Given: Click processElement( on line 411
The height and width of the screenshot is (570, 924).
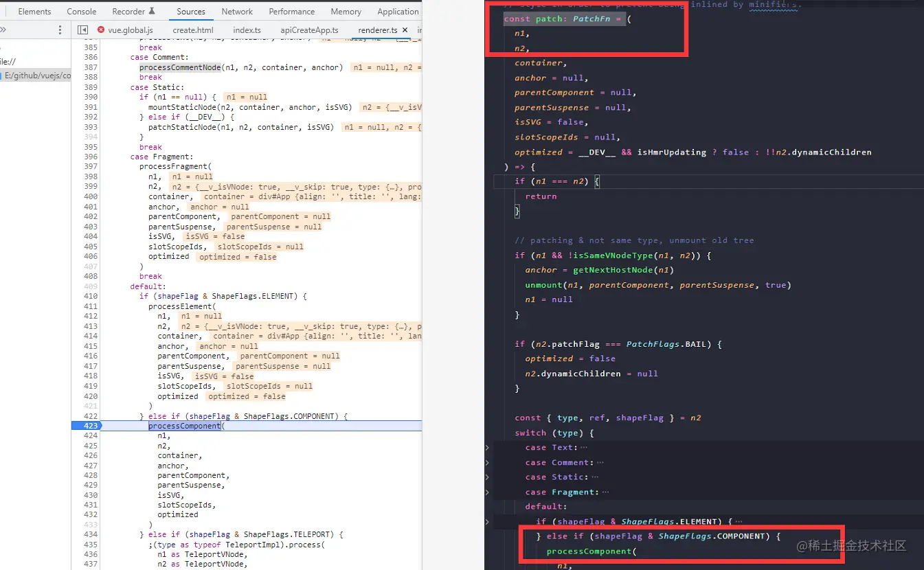Looking at the screenshot, I should coord(181,306).
